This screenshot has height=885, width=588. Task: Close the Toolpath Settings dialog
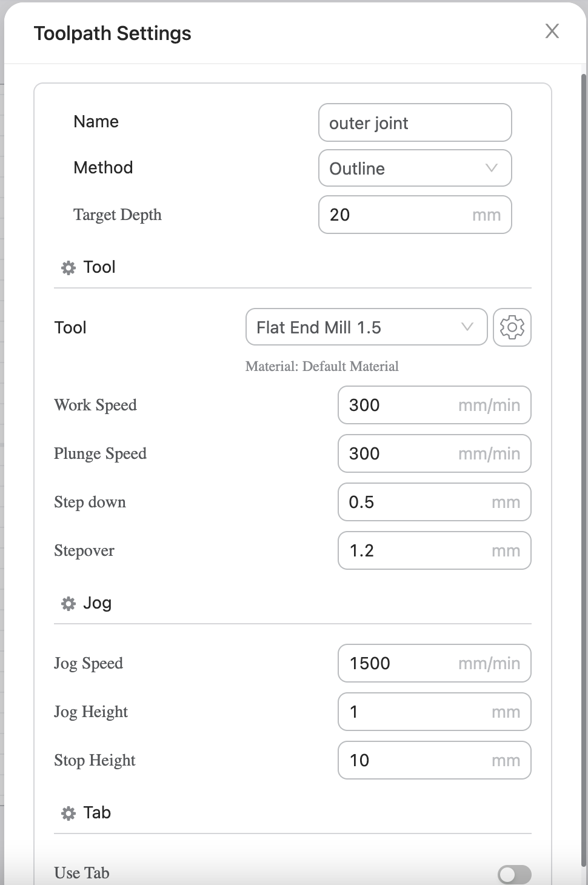pos(552,32)
